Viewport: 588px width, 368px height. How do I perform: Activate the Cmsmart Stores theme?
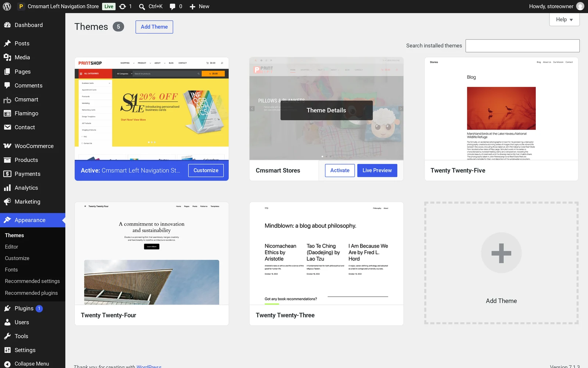point(340,170)
